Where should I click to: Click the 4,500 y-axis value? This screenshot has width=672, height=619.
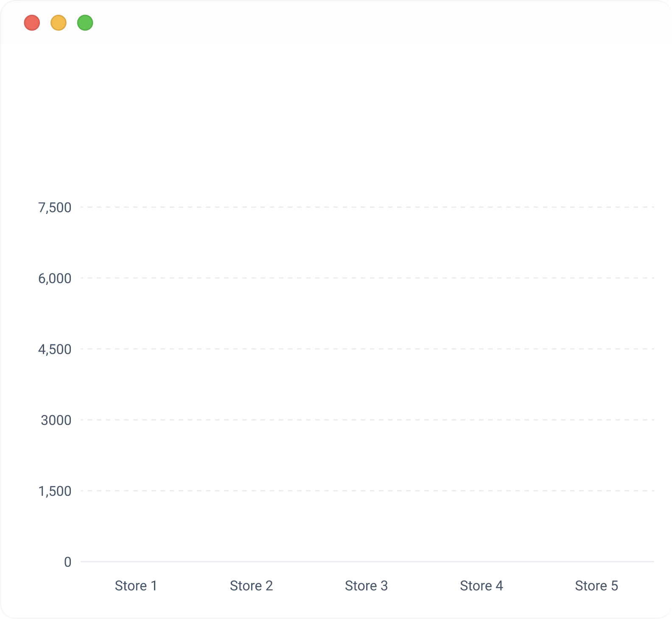tap(55, 349)
